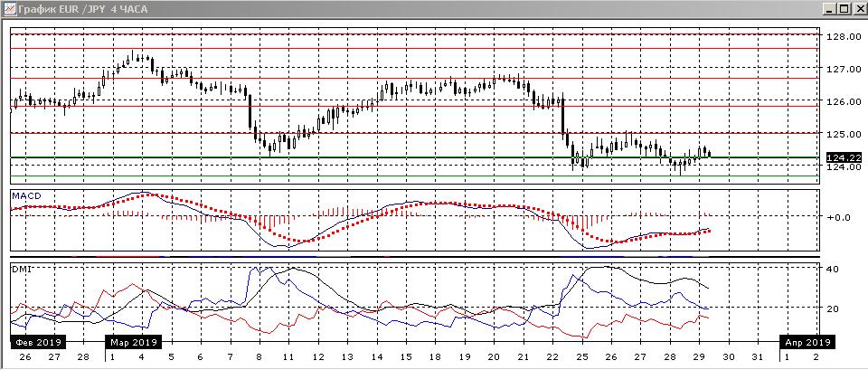This screenshot has width=868, height=370.
Task: Click the DMI indicator label
Action: click(21, 269)
